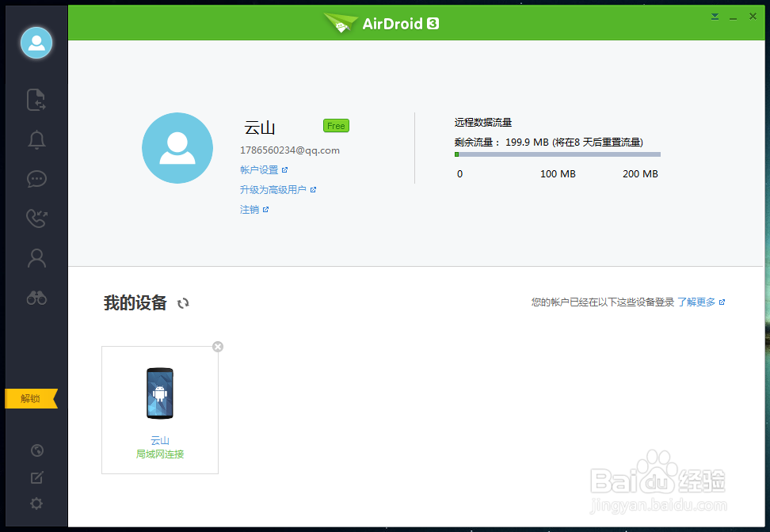Click the green Free badge

point(336,126)
